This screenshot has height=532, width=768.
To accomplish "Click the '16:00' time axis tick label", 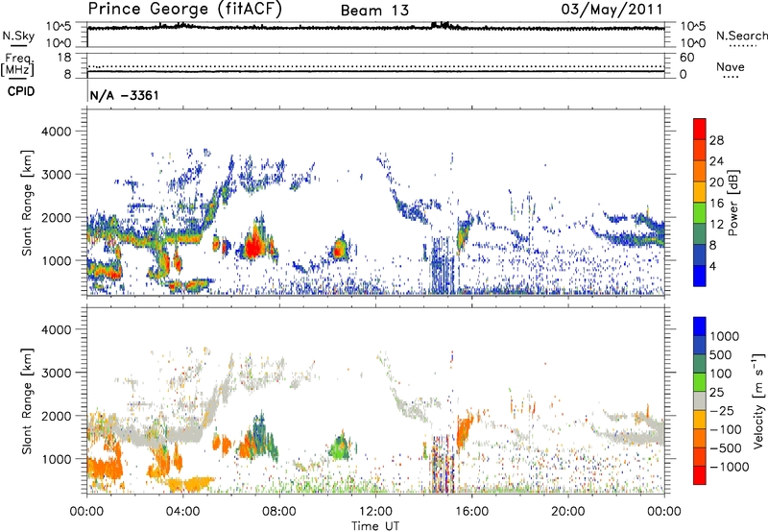I will point(471,512).
